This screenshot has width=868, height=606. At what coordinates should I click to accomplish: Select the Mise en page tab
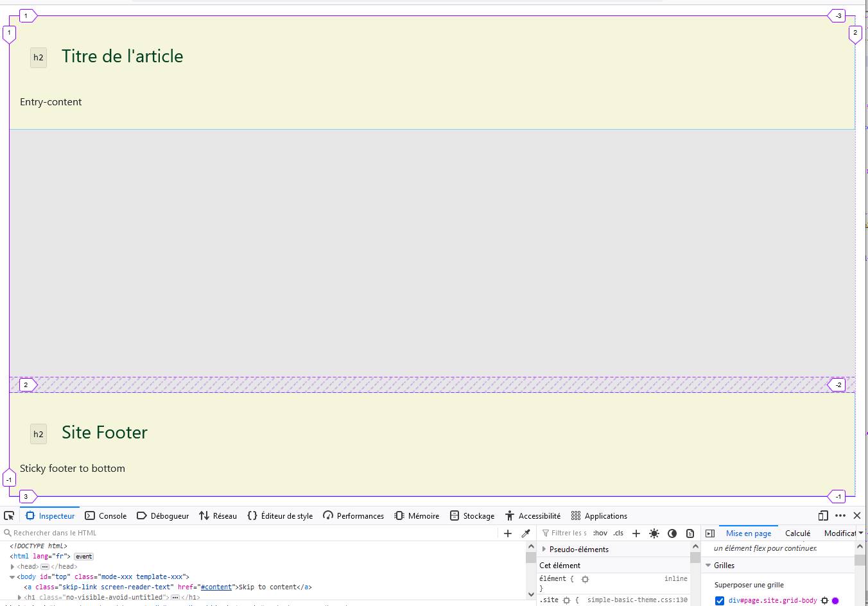coord(749,533)
